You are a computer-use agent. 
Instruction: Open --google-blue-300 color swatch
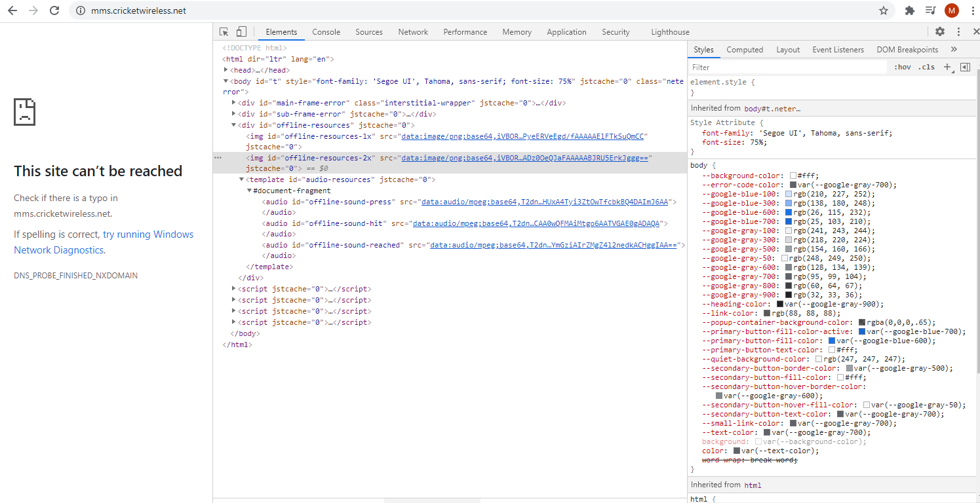(789, 203)
